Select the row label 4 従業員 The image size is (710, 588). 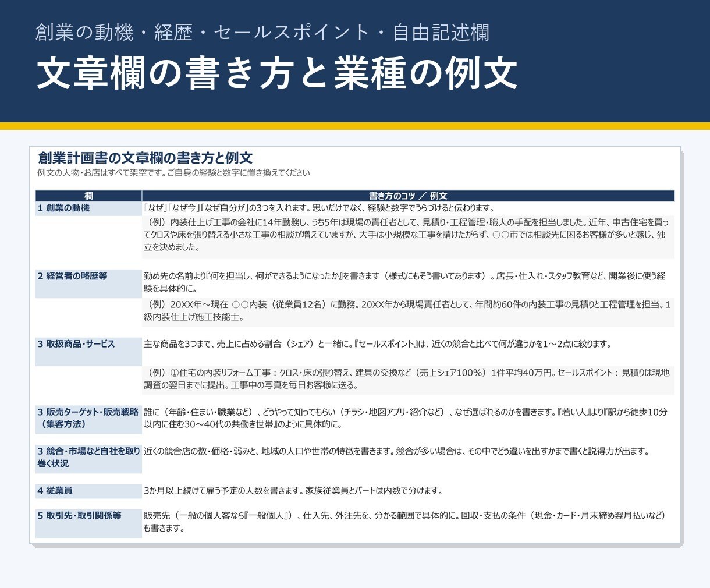88,491
